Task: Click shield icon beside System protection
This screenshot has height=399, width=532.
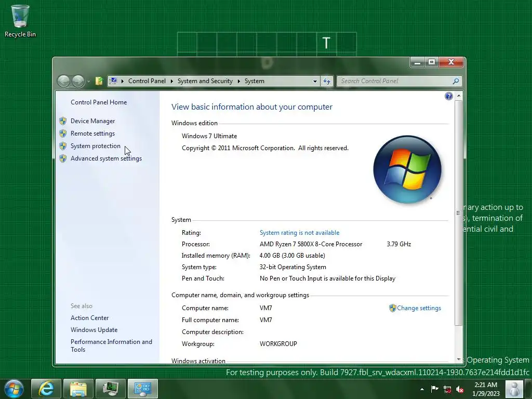Action: pos(63,146)
